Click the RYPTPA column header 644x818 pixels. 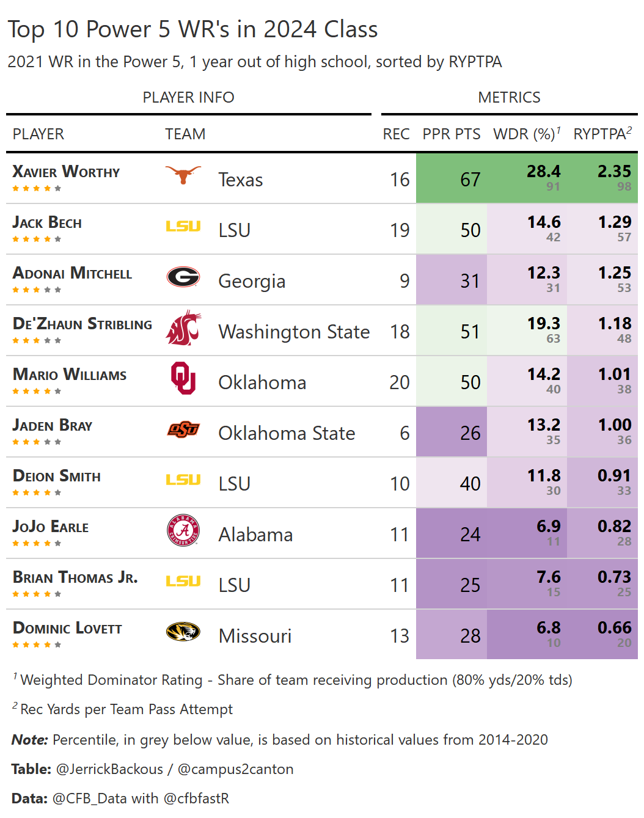click(602, 134)
